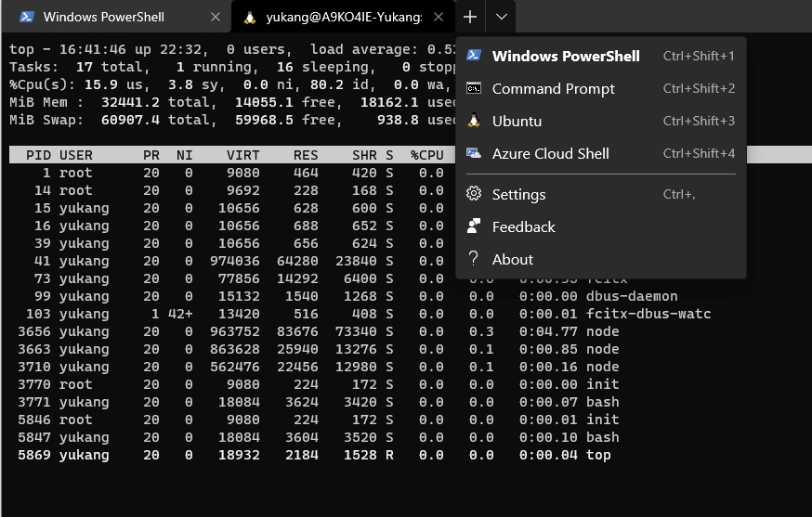Choose Windows PowerShell from the dropdown menu
Image resolution: width=812 pixels, height=517 pixels.
tap(601, 56)
